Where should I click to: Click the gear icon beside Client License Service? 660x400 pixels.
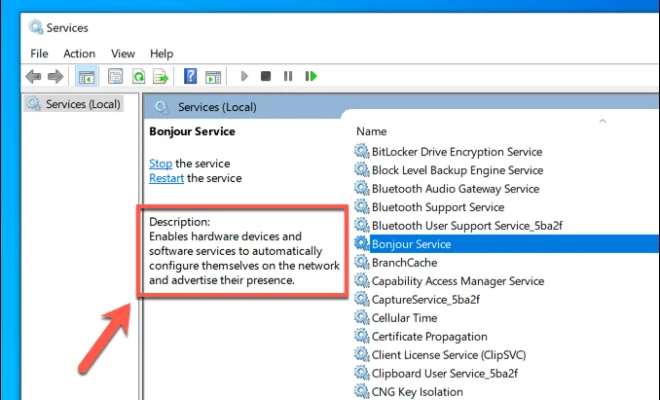pos(362,354)
